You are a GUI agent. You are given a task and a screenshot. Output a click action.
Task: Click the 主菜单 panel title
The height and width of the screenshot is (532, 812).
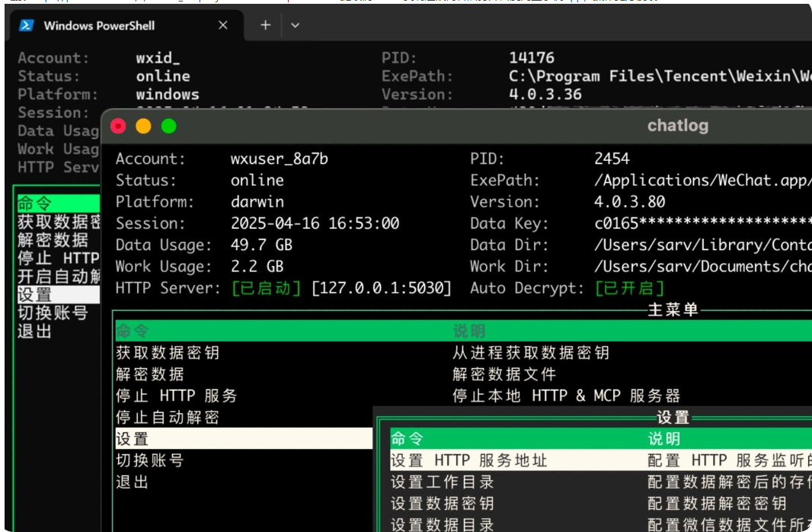pos(673,309)
